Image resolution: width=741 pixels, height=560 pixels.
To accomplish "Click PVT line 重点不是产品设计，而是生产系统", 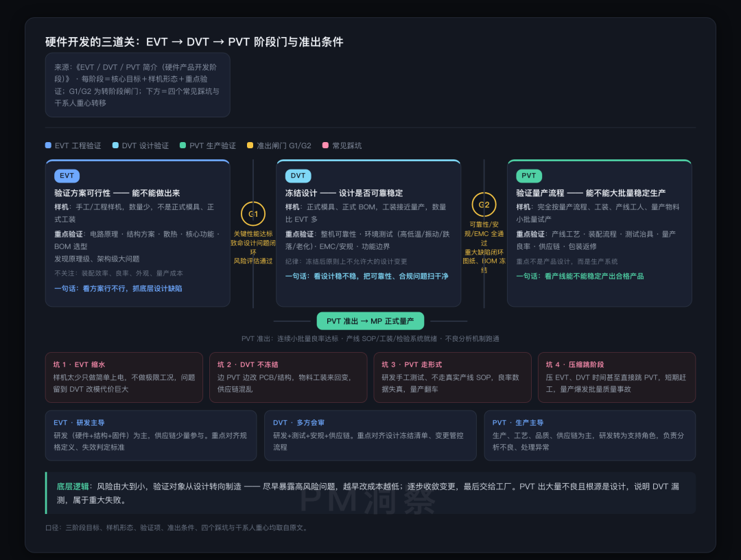I will 567,261.
